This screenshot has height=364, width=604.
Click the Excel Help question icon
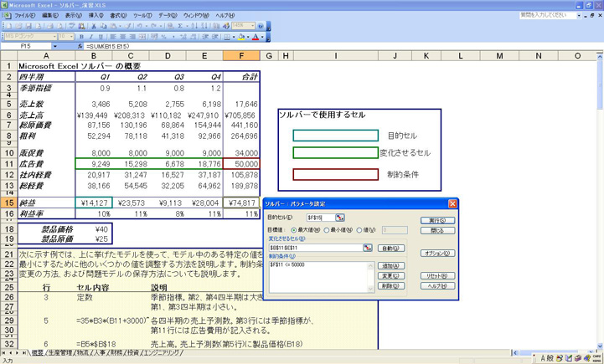261,26
